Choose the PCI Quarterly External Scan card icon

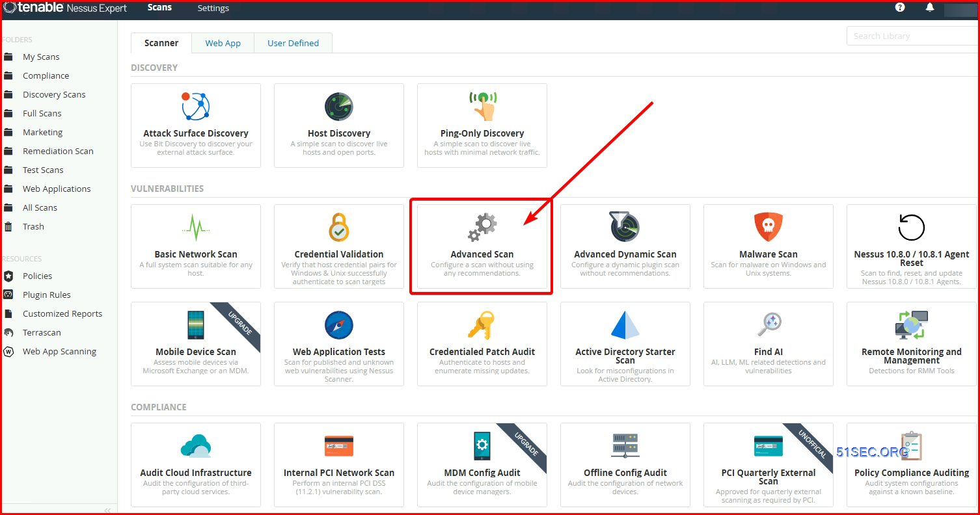[x=768, y=446]
